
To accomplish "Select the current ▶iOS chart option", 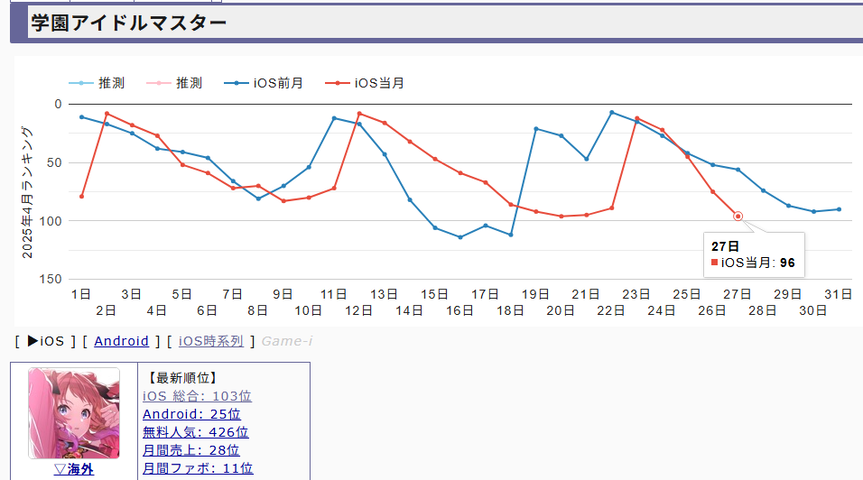I will click(x=46, y=341).
